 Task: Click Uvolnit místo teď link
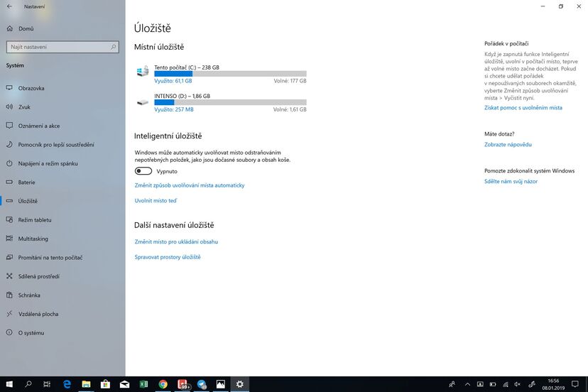(x=156, y=201)
